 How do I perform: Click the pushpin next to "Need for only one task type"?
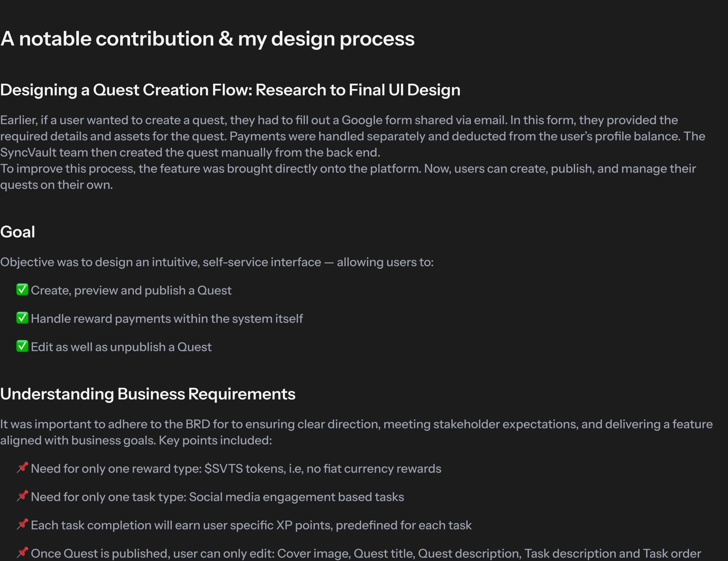pyautogui.click(x=22, y=496)
